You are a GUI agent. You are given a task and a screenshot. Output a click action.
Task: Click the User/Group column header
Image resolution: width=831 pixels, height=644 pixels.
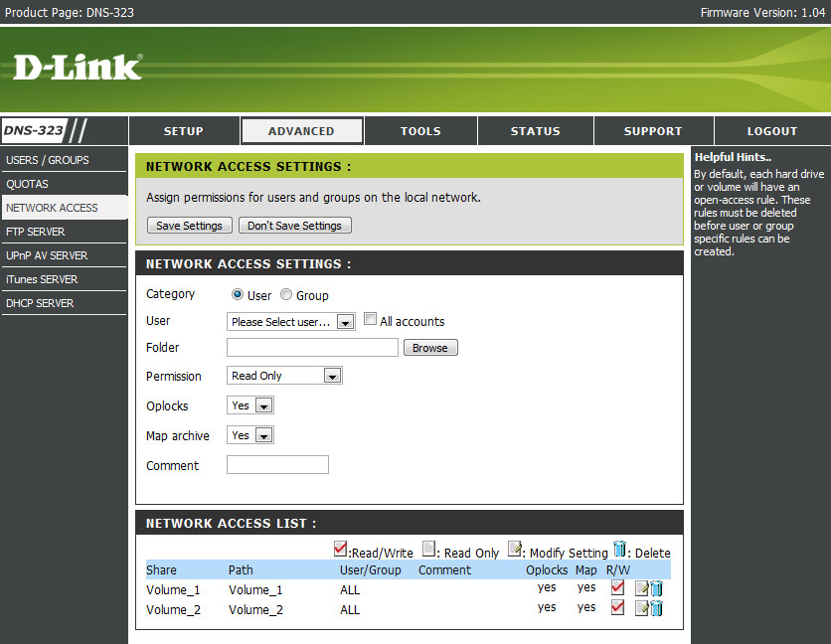(x=371, y=570)
